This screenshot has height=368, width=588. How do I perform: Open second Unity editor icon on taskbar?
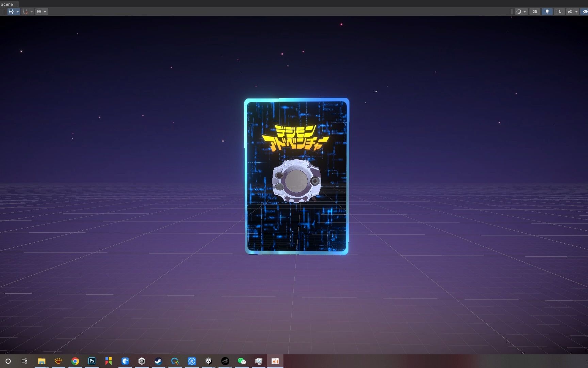209,361
